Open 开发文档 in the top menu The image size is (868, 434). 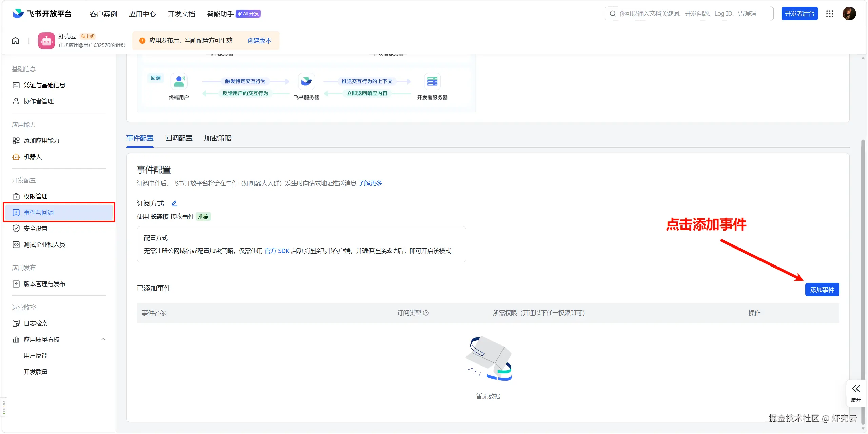[x=181, y=14]
